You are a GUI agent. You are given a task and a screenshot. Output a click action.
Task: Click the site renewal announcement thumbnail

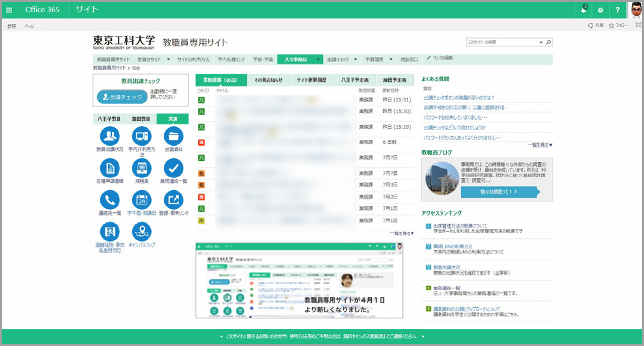[x=299, y=280]
